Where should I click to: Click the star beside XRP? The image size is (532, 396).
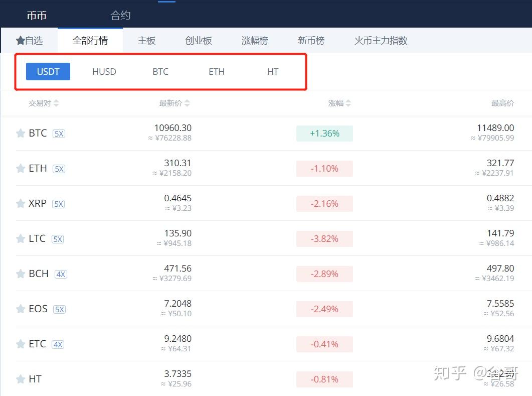point(20,203)
